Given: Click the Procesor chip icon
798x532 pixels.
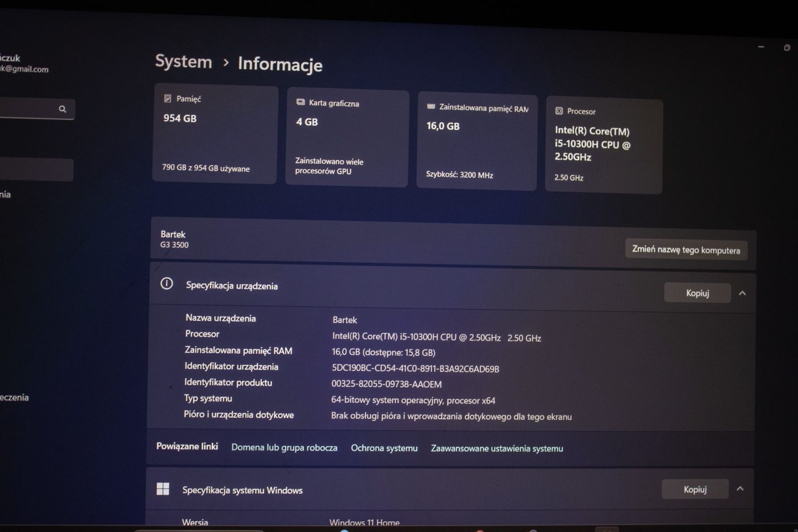Looking at the screenshot, I should (x=559, y=111).
